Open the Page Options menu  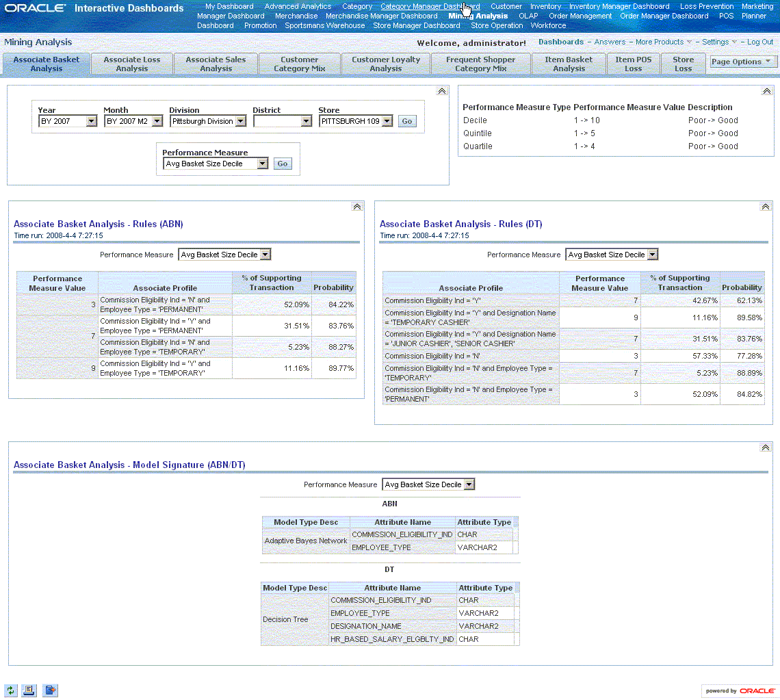coord(741,62)
